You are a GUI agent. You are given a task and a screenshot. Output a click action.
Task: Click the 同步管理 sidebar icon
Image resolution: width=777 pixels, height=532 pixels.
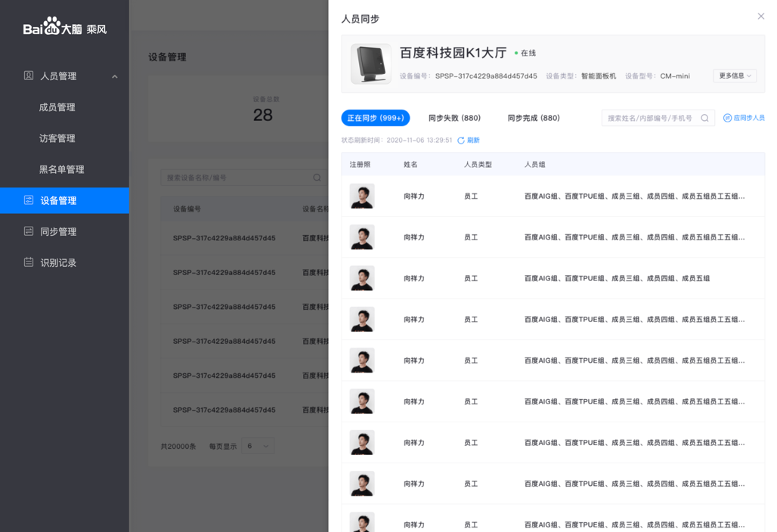coord(29,231)
